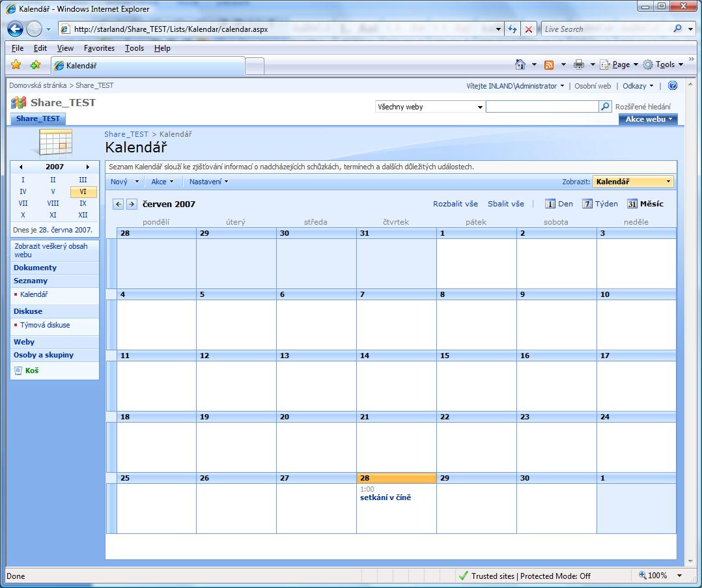Image resolution: width=702 pixels, height=588 pixels.
Task: Switch to Týden week view
Action: point(600,204)
